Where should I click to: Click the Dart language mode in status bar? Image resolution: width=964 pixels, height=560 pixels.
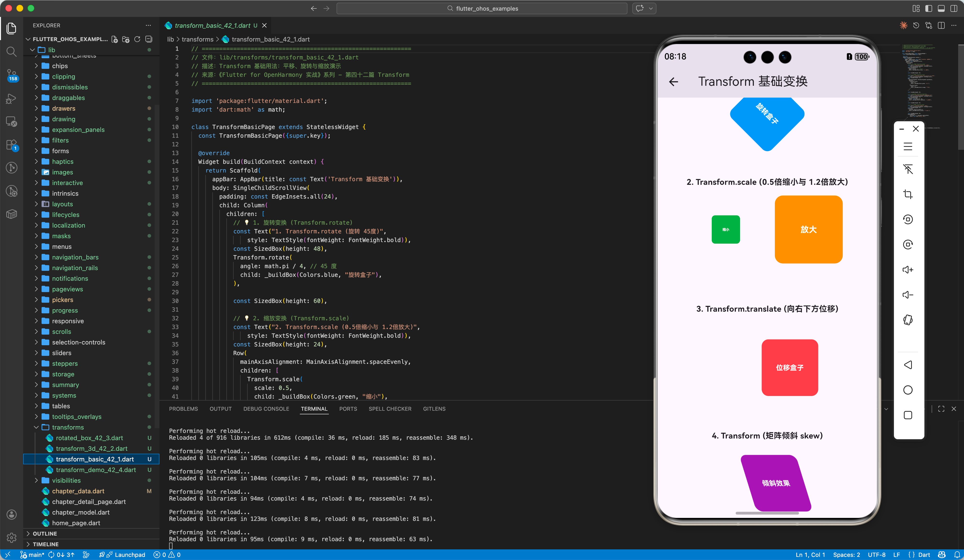pyautogui.click(x=924, y=555)
